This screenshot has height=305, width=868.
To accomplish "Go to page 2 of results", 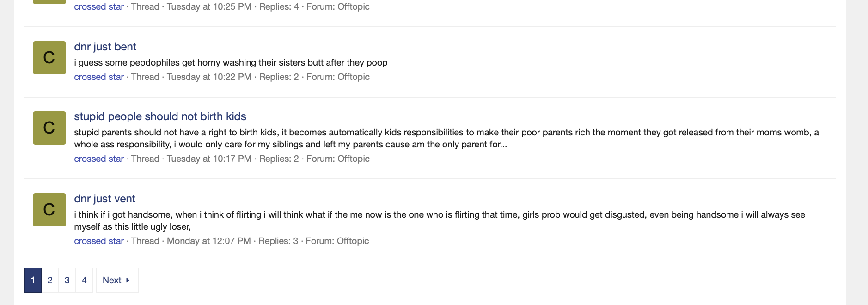I will tap(50, 280).
